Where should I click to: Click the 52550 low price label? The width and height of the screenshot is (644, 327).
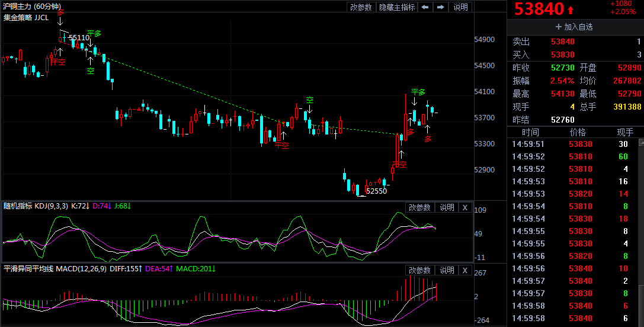(376, 191)
